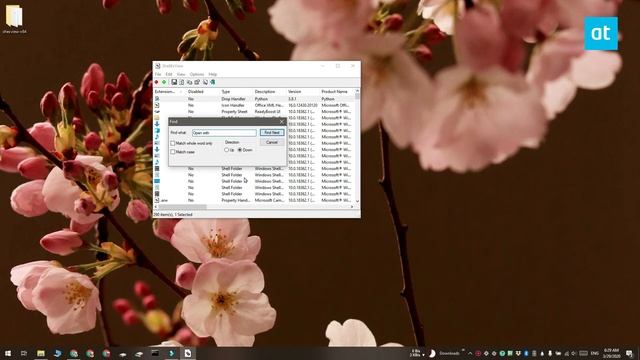This screenshot has width=640, height=360.
Task: Switch to the ShellExView taskbar button
Action: 188,353
